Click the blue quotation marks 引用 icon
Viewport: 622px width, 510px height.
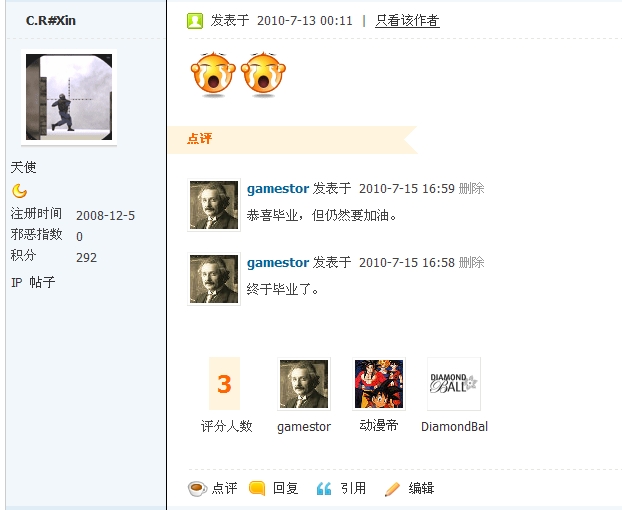pyautogui.click(x=324, y=489)
